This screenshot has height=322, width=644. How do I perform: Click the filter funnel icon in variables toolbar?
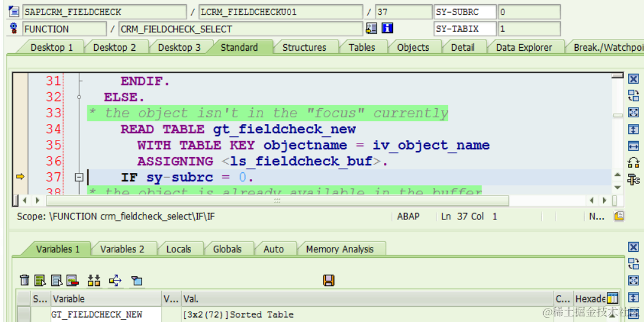pyautogui.click(x=137, y=281)
